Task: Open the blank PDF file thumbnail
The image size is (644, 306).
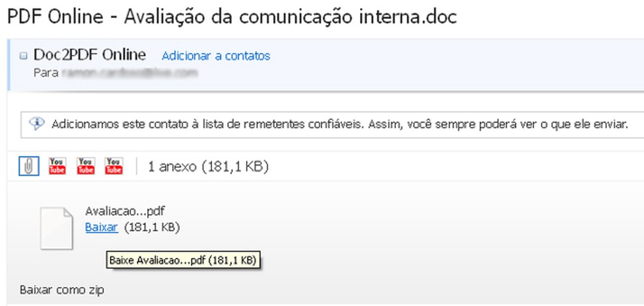Action: (x=56, y=227)
